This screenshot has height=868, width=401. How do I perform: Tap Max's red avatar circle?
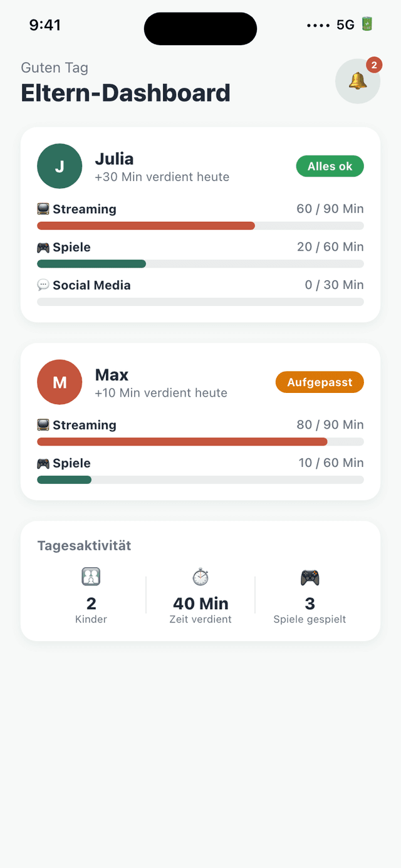tap(60, 382)
